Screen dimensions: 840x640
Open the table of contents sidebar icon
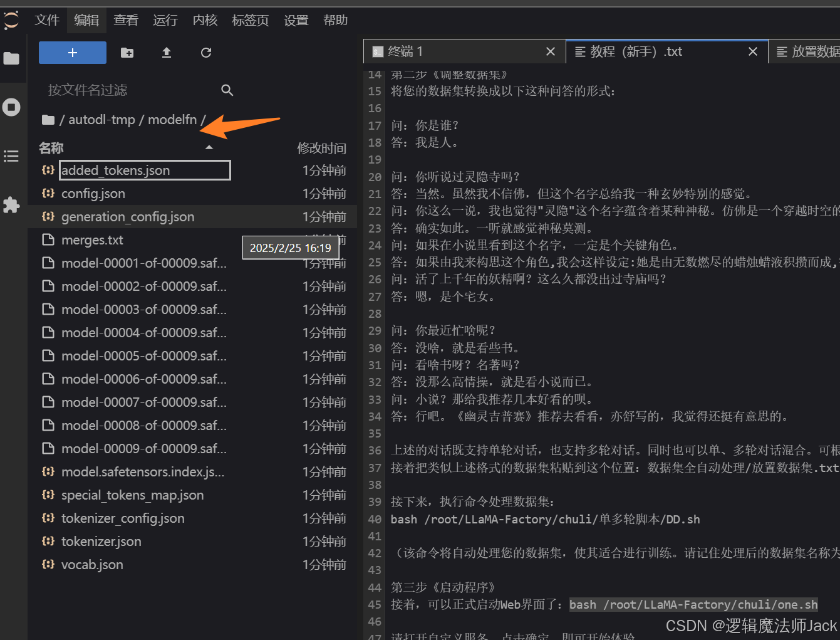[11, 156]
